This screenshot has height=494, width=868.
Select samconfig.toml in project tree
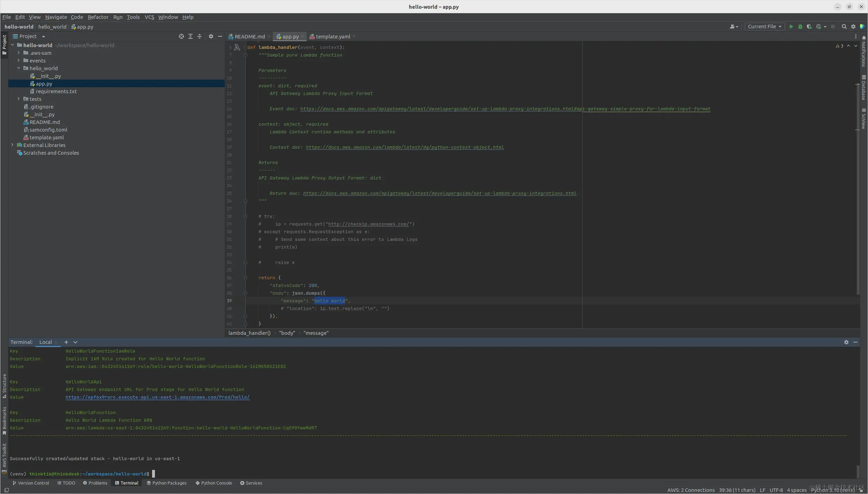point(48,130)
